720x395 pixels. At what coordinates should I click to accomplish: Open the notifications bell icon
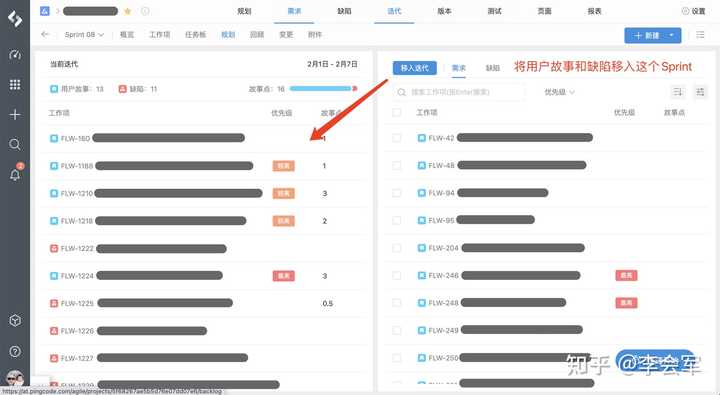click(x=15, y=175)
